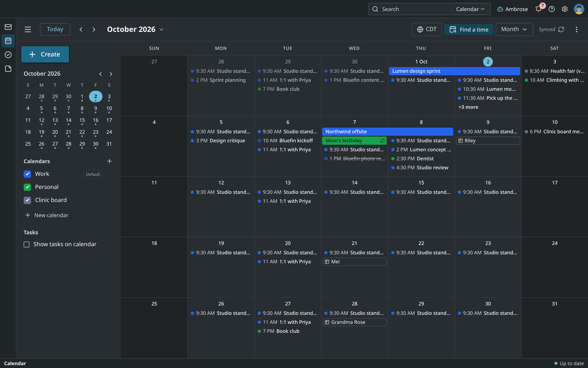Screen dimensions: 588x368
Task: Open the Mom's birthday event
Action: coord(354,141)
